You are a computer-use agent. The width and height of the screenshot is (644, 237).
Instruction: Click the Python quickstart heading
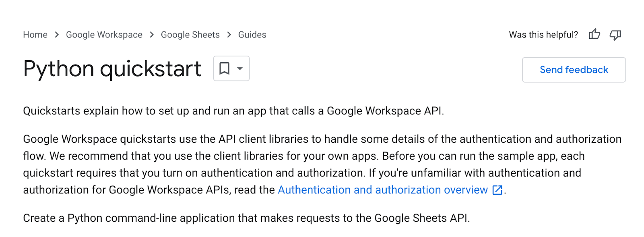(x=112, y=69)
